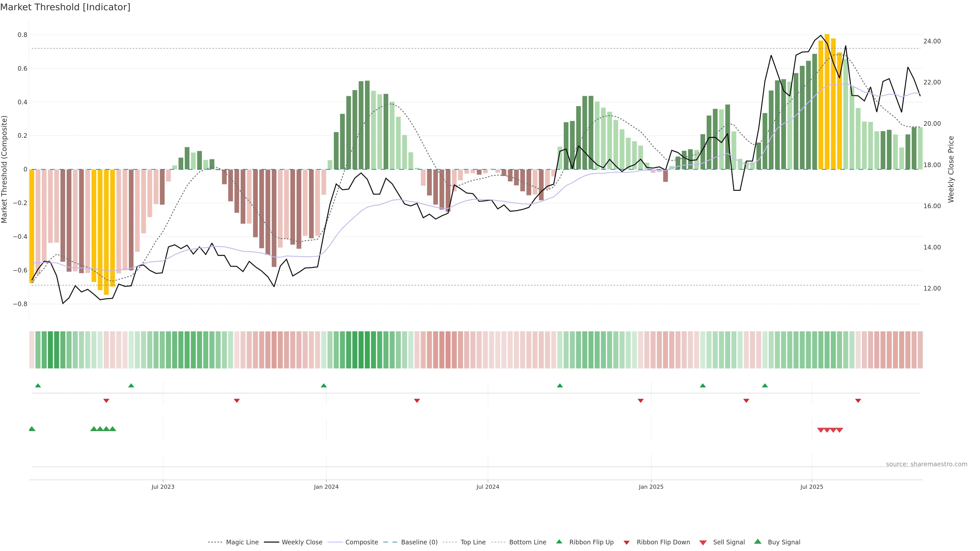Click the Market Threshold [Indicator] title
The height and width of the screenshot is (551, 980).
point(65,7)
